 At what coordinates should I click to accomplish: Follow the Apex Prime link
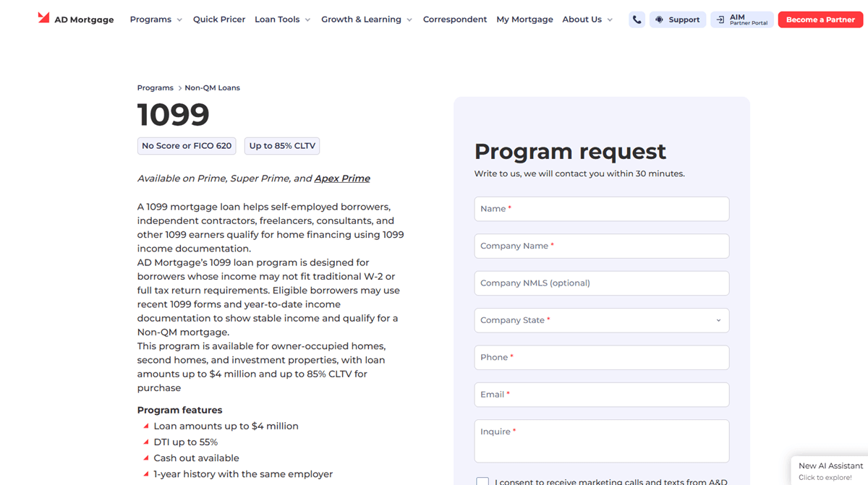(x=342, y=179)
